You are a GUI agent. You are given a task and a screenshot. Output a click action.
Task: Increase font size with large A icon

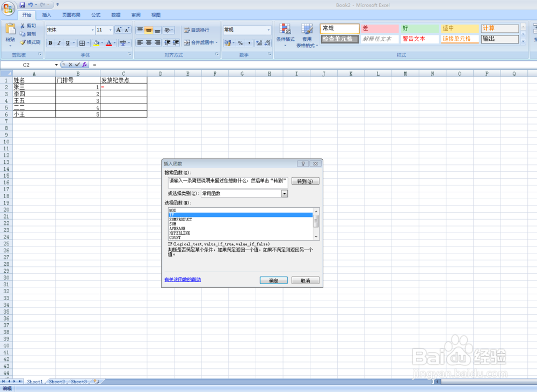(x=119, y=30)
